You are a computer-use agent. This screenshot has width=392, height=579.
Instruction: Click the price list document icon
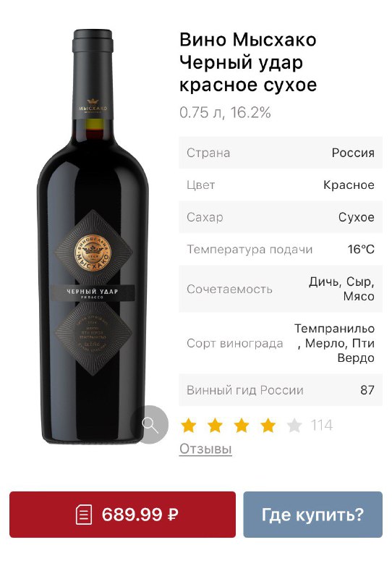point(83,515)
